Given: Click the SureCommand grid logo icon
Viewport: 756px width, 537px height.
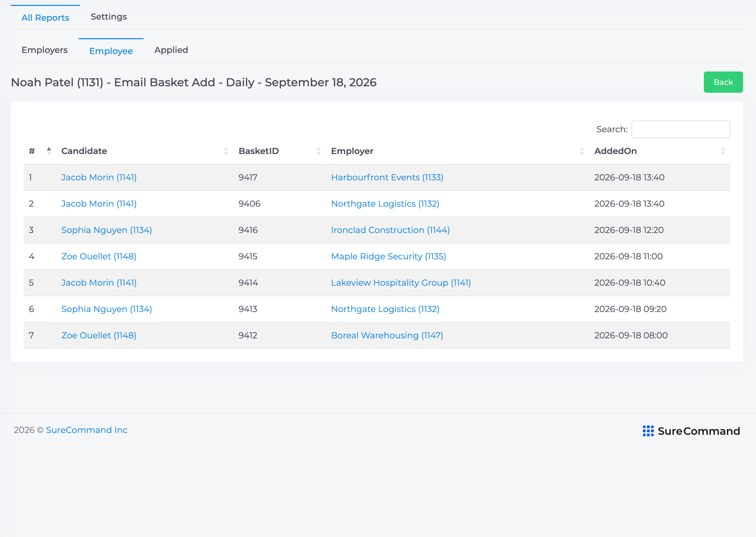Looking at the screenshot, I should pos(648,431).
